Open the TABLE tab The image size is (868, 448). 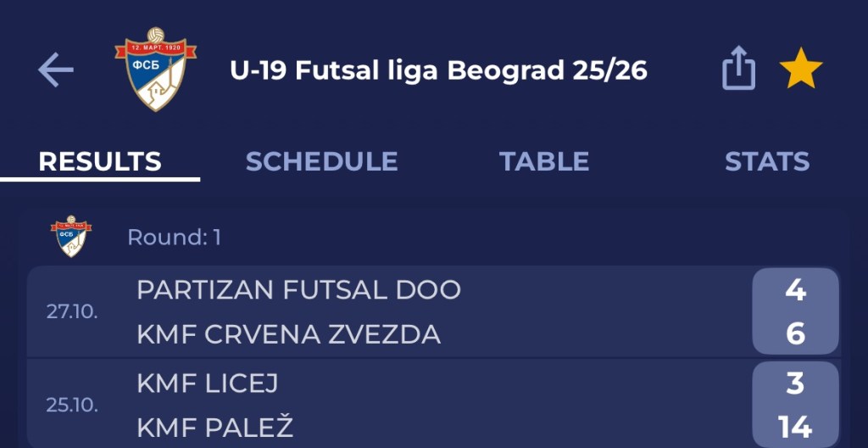(x=543, y=161)
